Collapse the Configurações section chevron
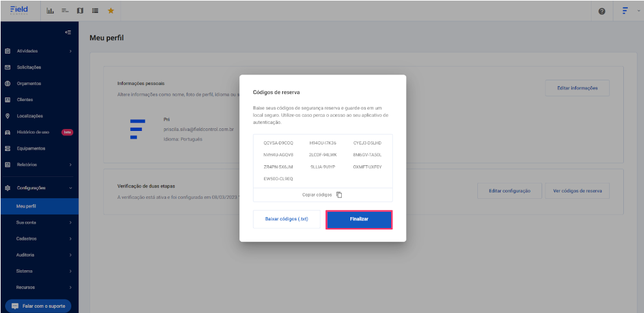 pos(71,188)
